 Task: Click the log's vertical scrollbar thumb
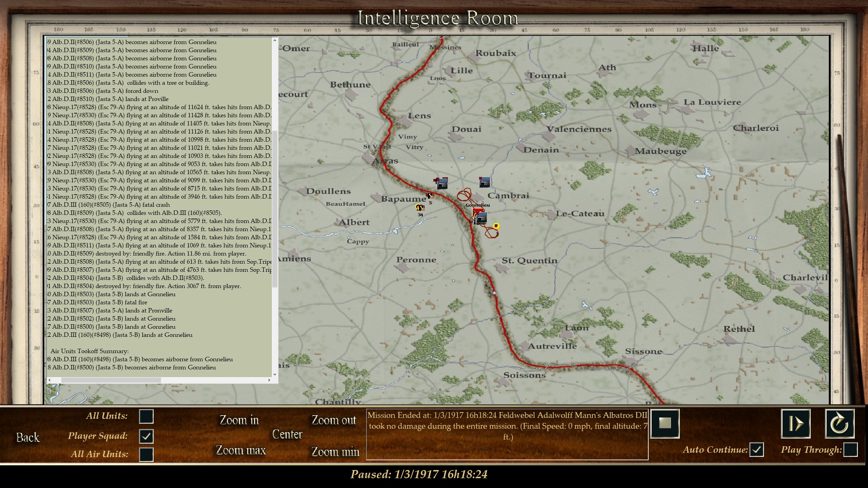pyautogui.click(x=275, y=209)
